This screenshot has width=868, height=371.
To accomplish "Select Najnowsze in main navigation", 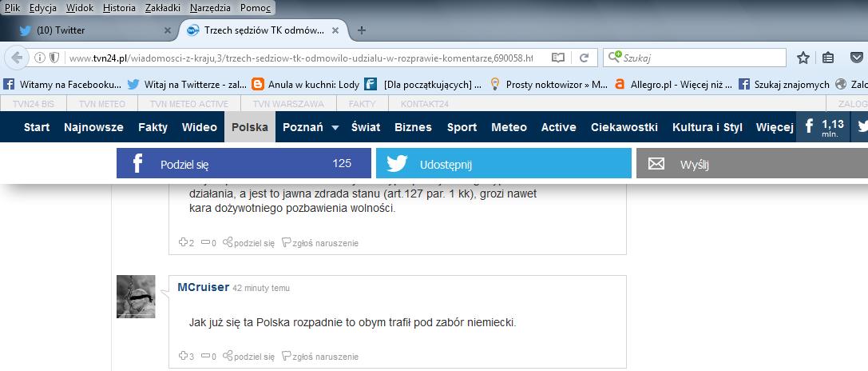I will (x=93, y=127).
